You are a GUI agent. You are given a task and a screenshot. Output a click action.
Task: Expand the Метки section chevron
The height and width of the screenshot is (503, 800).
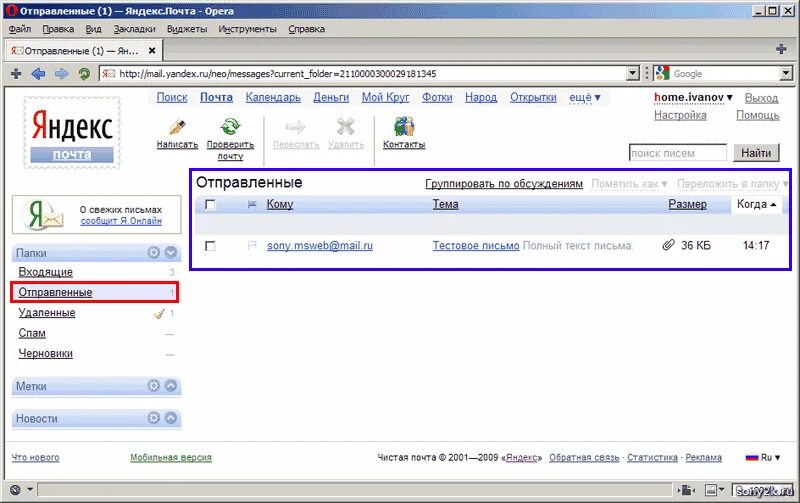pyautogui.click(x=171, y=386)
